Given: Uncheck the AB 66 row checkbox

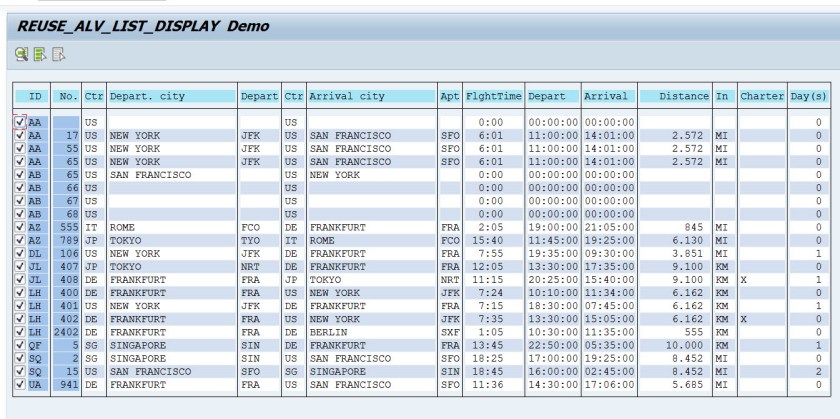Looking at the screenshot, I should [x=20, y=188].
